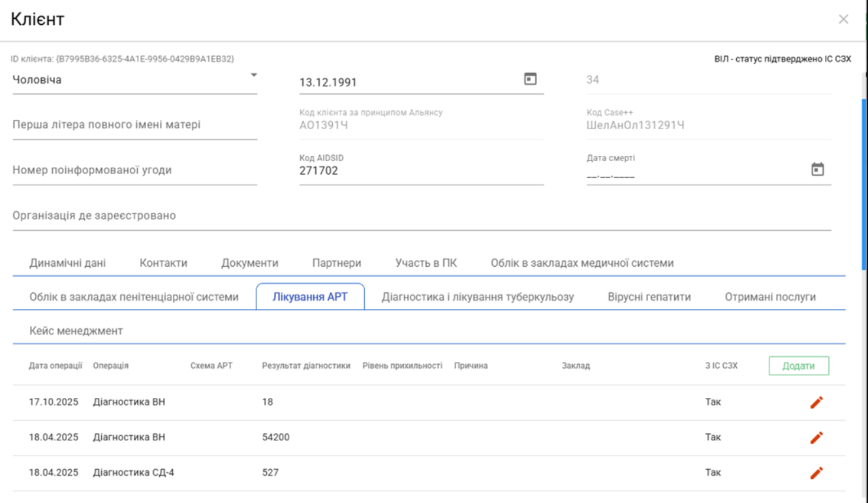Click the client ID text

[123, 59]
